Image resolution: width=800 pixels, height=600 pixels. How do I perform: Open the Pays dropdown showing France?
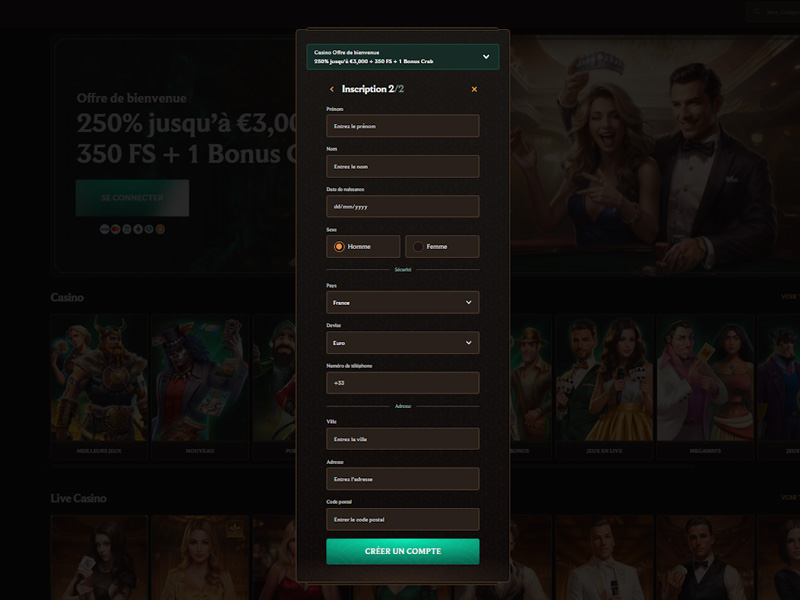tap(402, 302)
